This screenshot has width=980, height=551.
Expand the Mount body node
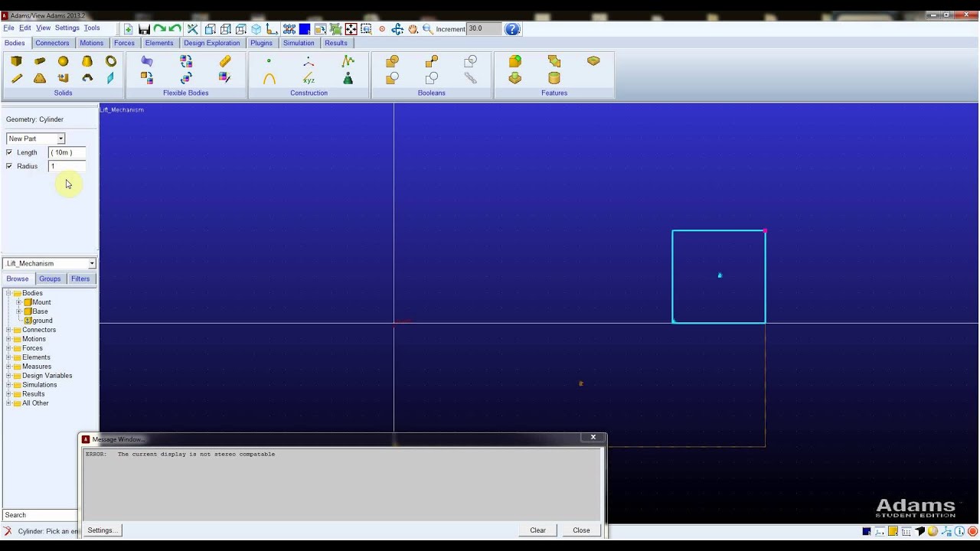click(18, 302)
